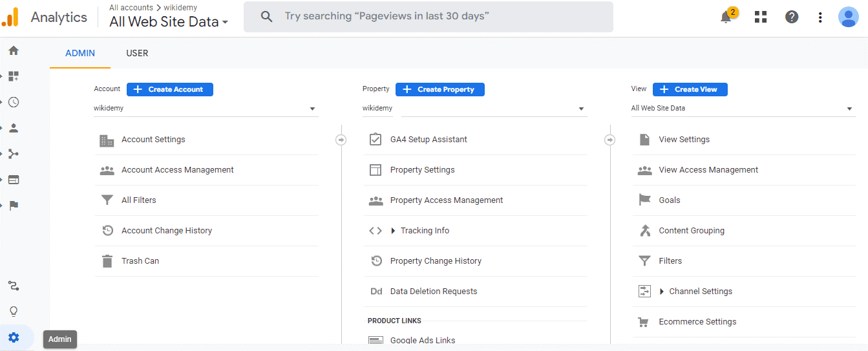Open the Discover lightbulb icon
This screenshot has width=868, height=351.
14,312
